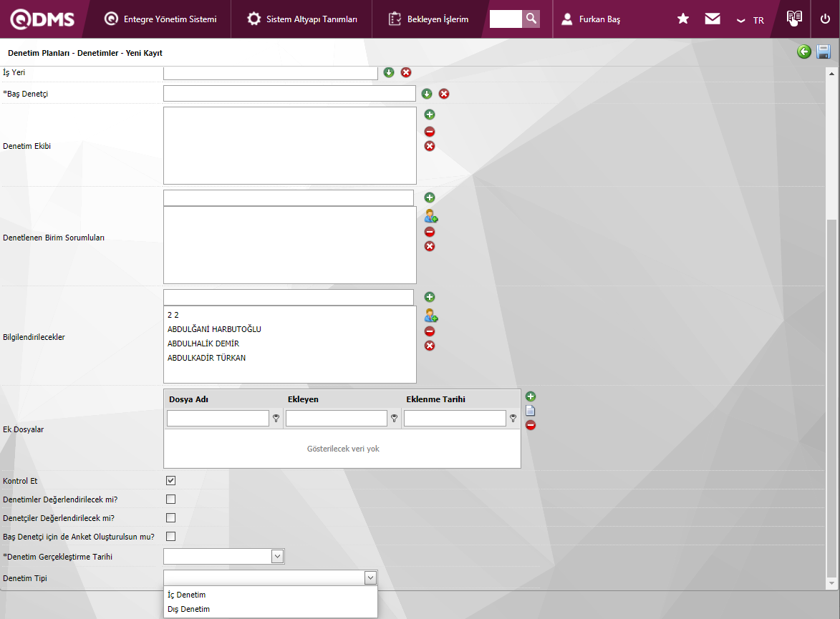The image size is (840, 619).
Task: Click the Ekleyen filter input
Action: [337, 418]
